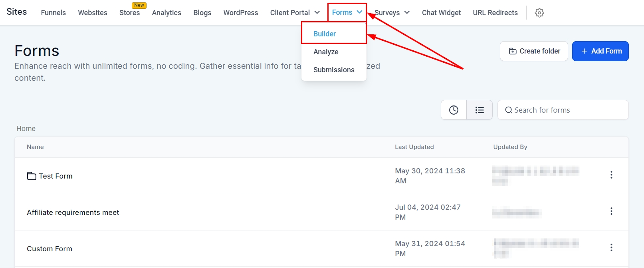Open the Stores tab marked New
Image resolution: width=644 pixels, height=268 pixels.
[x=129, y=13]
